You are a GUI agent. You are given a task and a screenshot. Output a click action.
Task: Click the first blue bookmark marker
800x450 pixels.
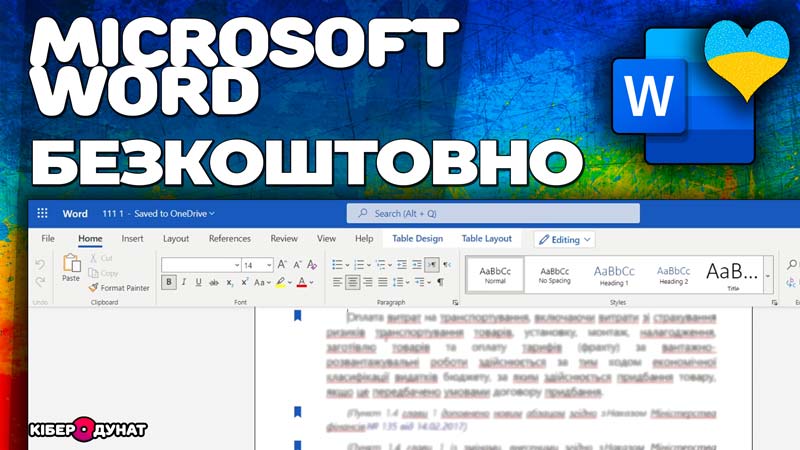pos(297,316)
